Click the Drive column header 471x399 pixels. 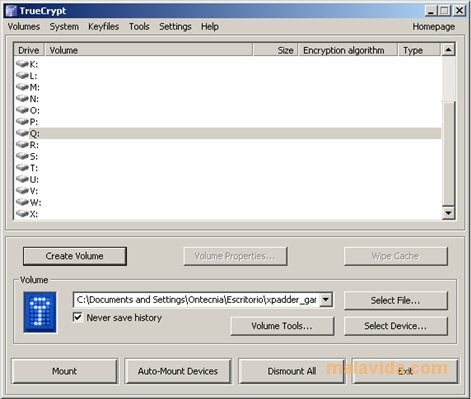[x=29, y=50]
